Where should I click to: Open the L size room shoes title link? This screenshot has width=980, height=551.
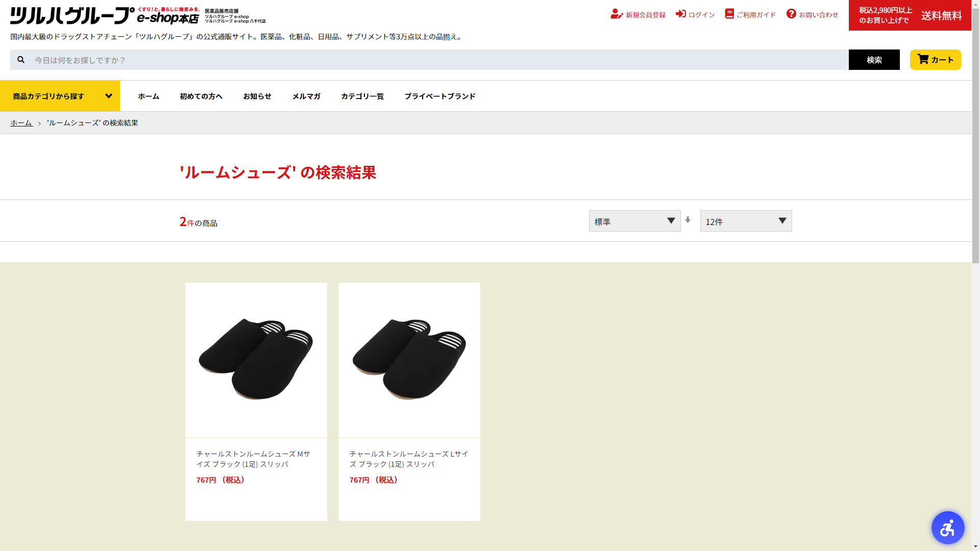point(408,459)
